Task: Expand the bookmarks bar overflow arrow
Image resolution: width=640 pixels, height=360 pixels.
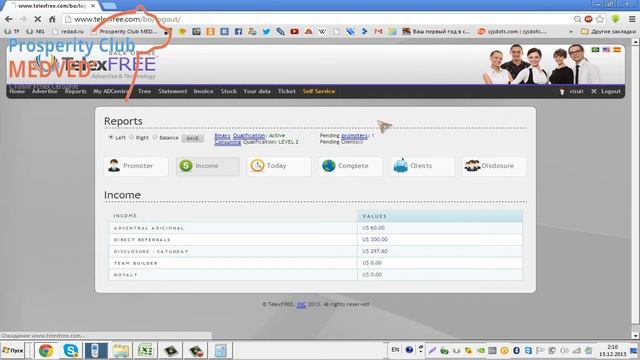Action: (571, 31)
